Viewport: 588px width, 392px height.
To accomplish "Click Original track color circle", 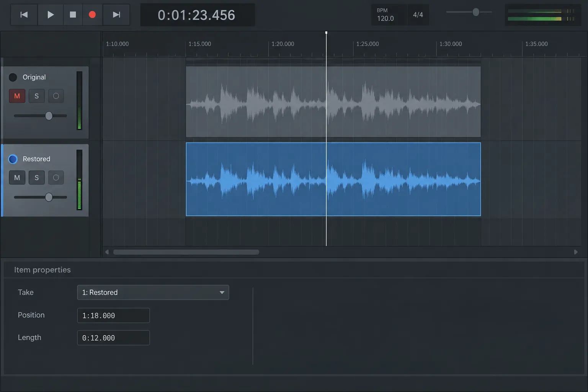I will [x=13, y=77].
